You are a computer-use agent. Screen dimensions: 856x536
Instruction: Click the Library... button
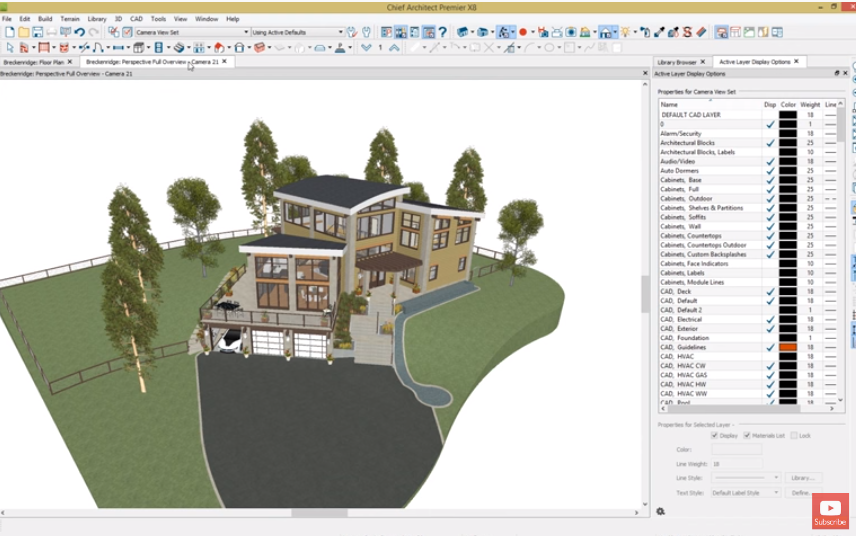[803, 478]
